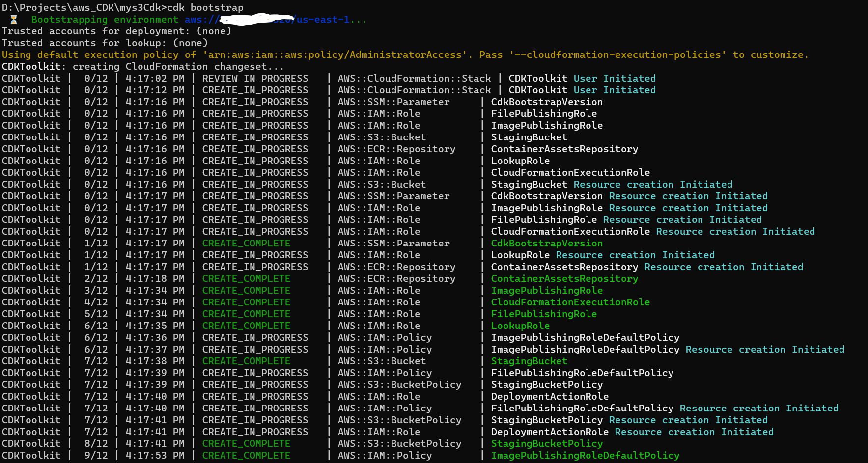Click AWS::IAM::Policy in the 9/12 row
868x463 pixels.
(385, 456)
